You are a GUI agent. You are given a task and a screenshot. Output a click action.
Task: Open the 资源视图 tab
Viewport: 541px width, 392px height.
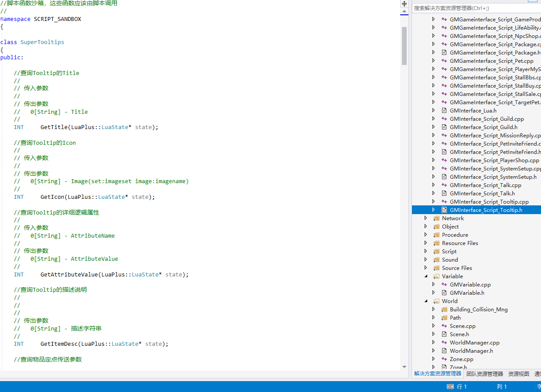(518, 374)
